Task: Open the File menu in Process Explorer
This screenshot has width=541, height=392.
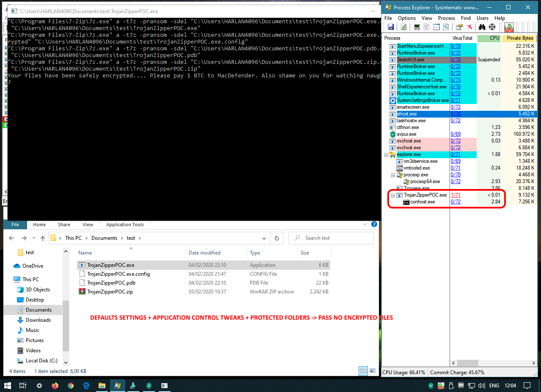Action: 388,18
